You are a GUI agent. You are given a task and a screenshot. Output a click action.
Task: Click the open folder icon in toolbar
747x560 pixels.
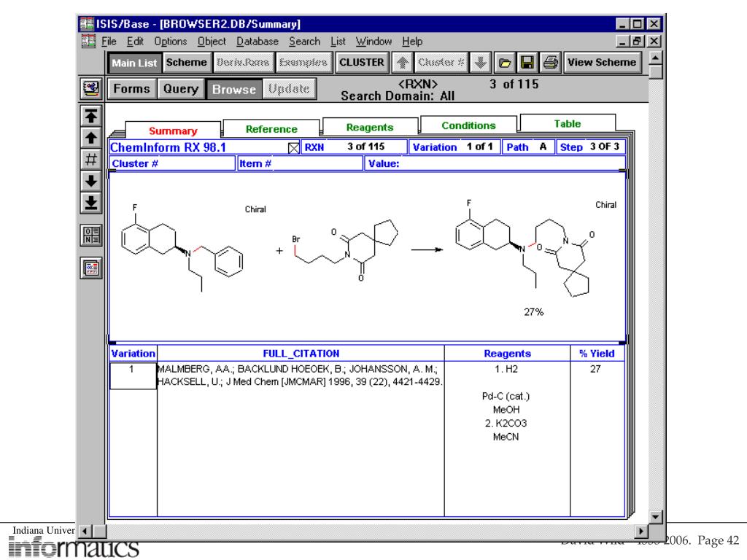tap(504, 63)
